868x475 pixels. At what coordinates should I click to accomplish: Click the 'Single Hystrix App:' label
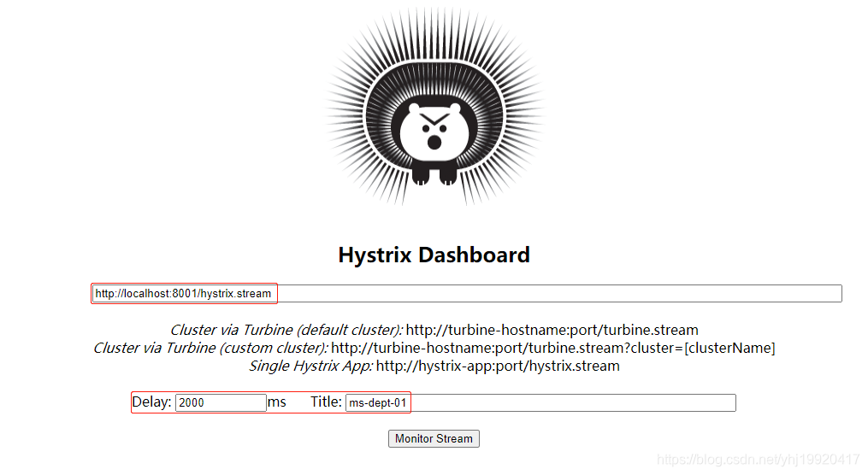click(311, 366)
